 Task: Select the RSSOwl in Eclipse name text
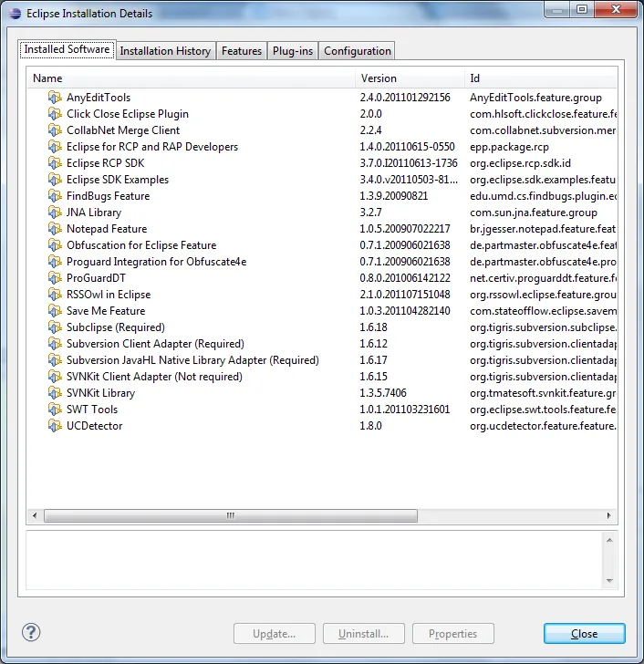(109, 295)
